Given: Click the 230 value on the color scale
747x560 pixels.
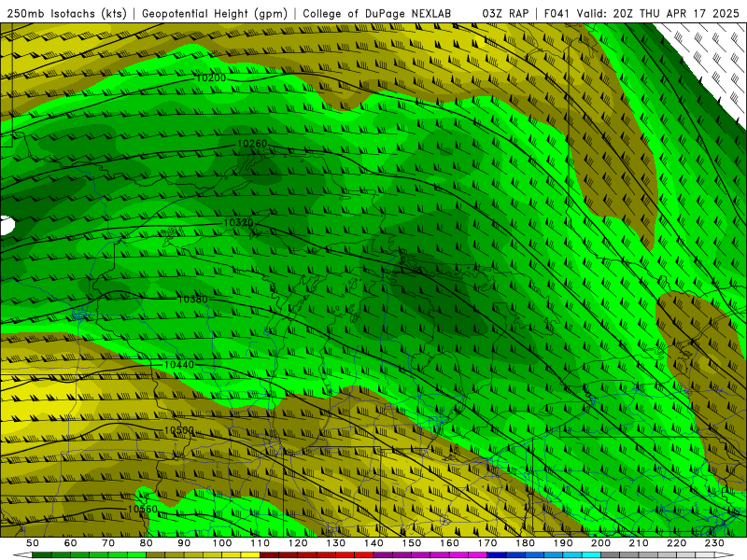Looking at the screenshot, I should 715,543.
